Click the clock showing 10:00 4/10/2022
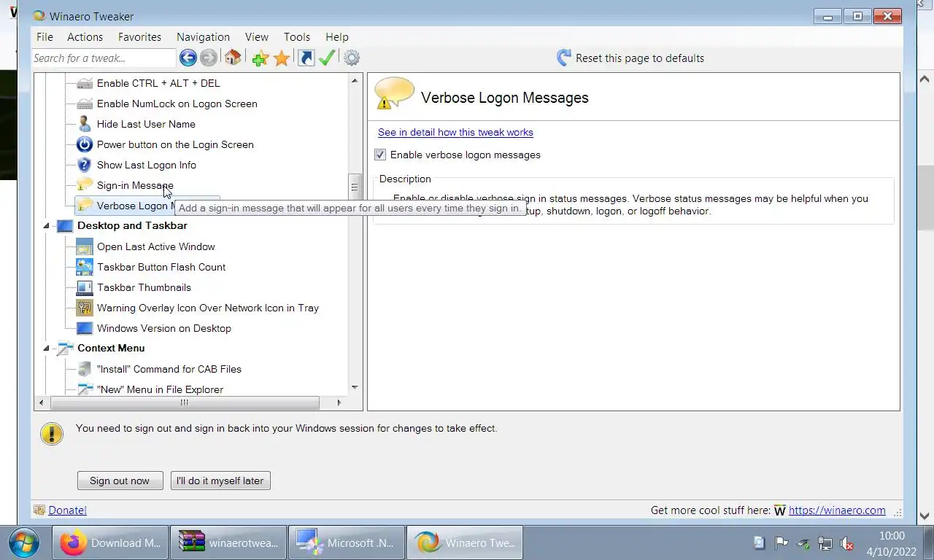The width and height of the screenshot is (934, 560). (x=892, y=543)
